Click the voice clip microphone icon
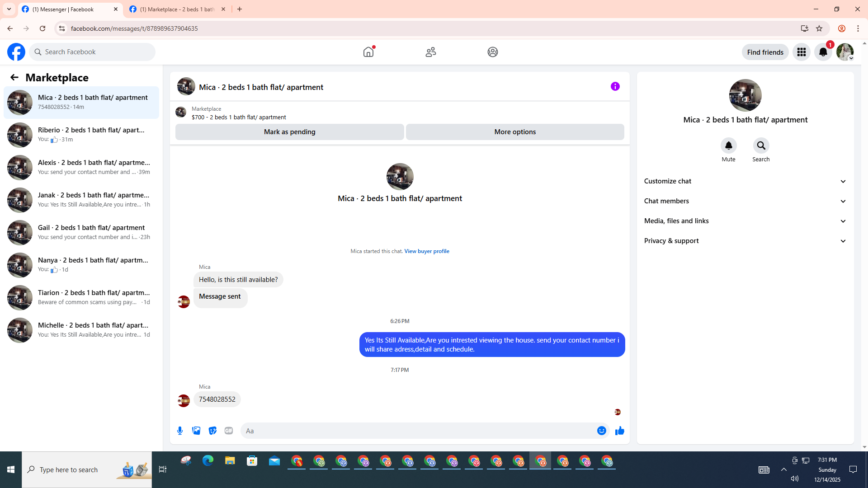This screenshot has height=488, width=868. [180, 431]
